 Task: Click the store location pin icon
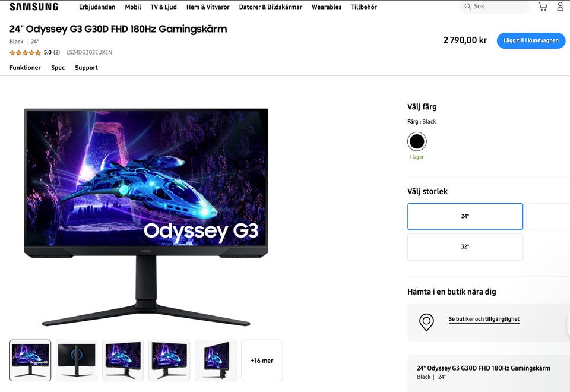pyautogui.click(x=426, y=322)
